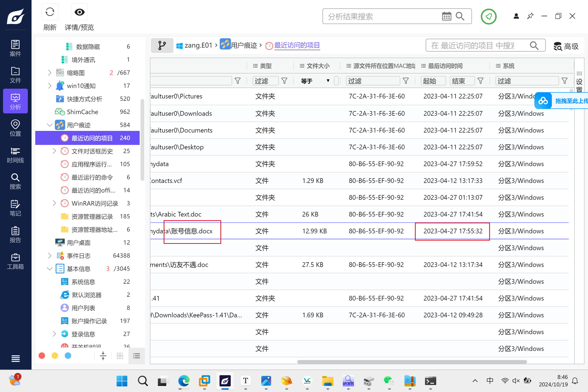Expand the 文件对话框历史 tree node
The height and width of the screenshot is (392, 588).
click(54, 151)
